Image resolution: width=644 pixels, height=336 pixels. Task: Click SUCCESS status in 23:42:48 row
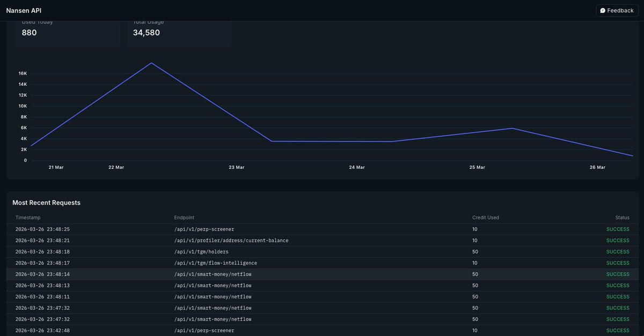(x=618, y=331)
